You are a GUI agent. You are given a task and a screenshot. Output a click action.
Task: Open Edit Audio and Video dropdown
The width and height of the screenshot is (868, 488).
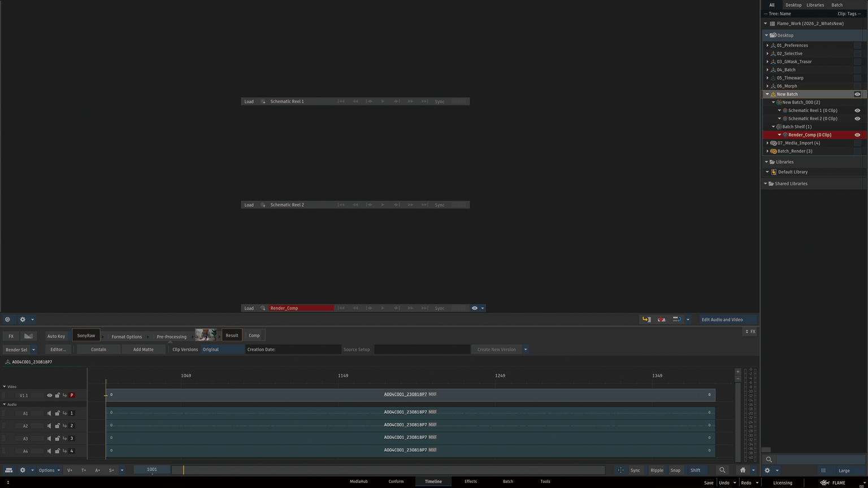(727, 320)
